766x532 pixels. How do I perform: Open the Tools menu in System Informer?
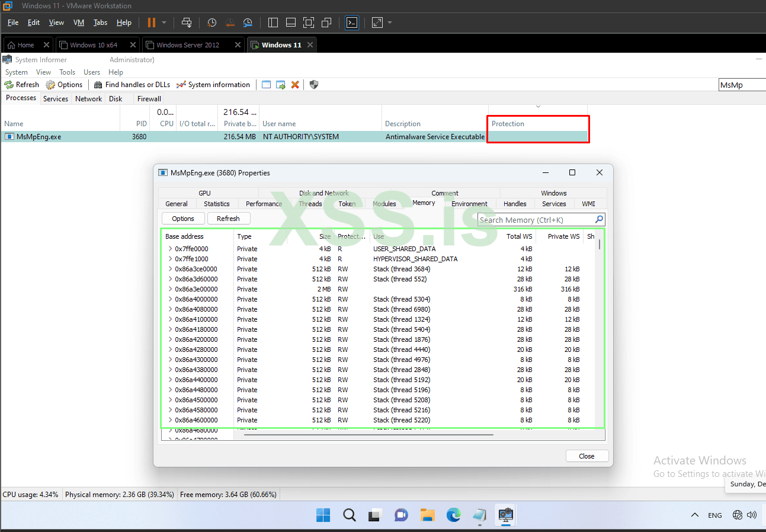(67, 72)
